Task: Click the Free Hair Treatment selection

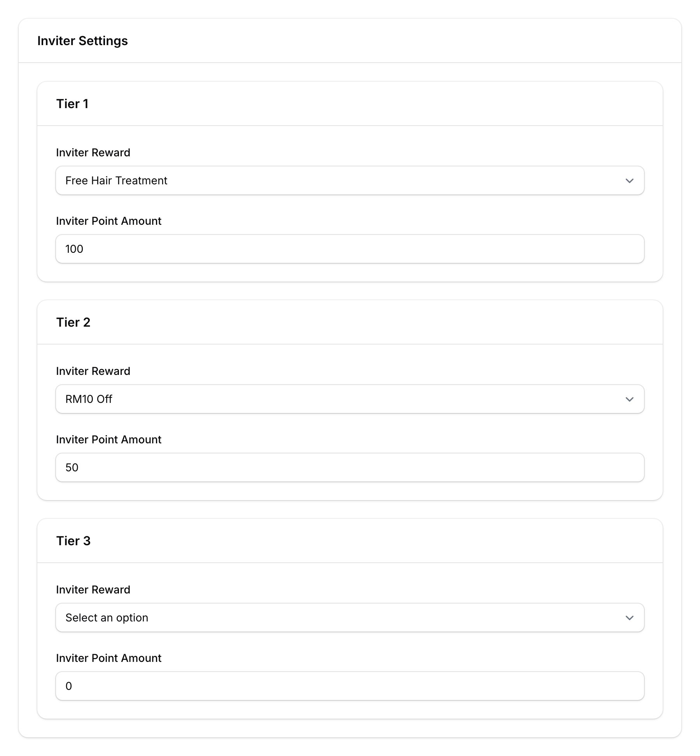Action: pos(116,180)
